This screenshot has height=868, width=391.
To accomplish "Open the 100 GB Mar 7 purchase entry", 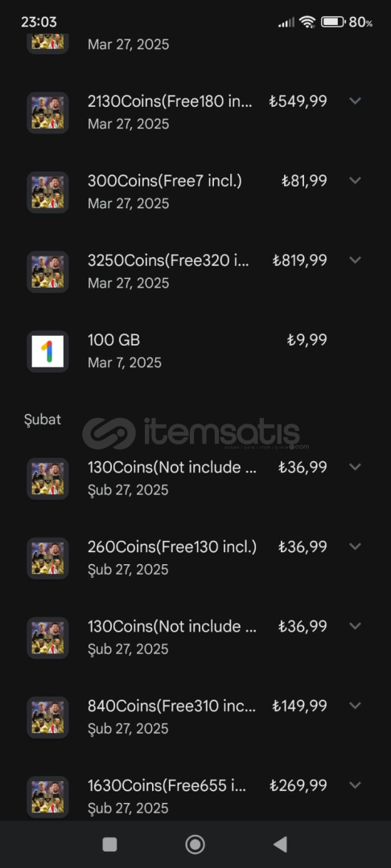I will pos(195,351).
